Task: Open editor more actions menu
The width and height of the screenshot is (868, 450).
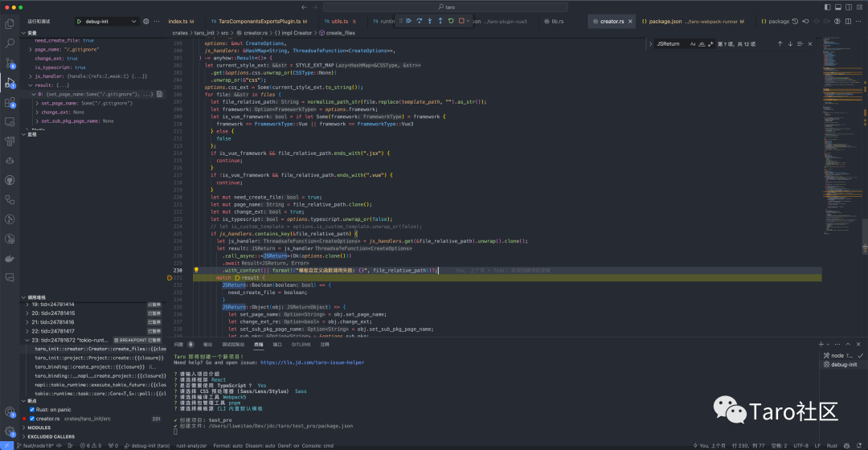Action: click(x=859, y=22)
